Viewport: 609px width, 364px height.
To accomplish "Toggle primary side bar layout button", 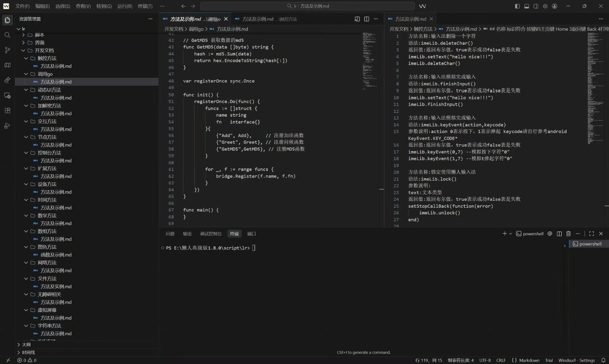I will click(x=517, y=6).
